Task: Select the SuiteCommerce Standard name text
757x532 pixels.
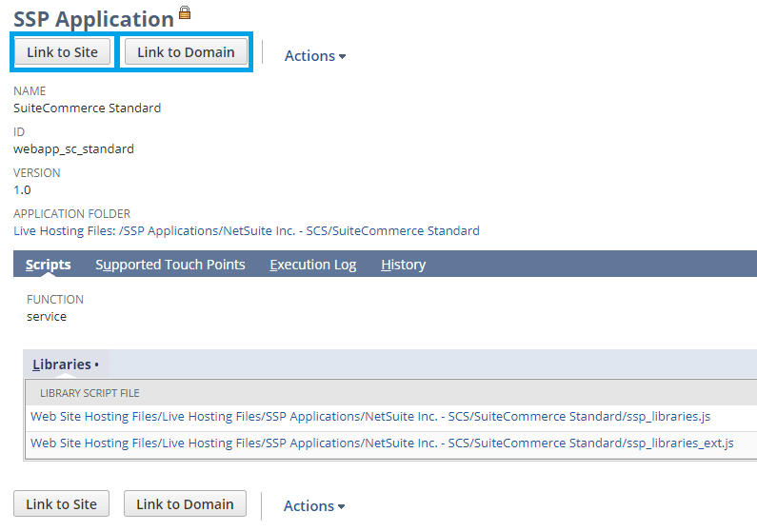Action: coord(88,108)
